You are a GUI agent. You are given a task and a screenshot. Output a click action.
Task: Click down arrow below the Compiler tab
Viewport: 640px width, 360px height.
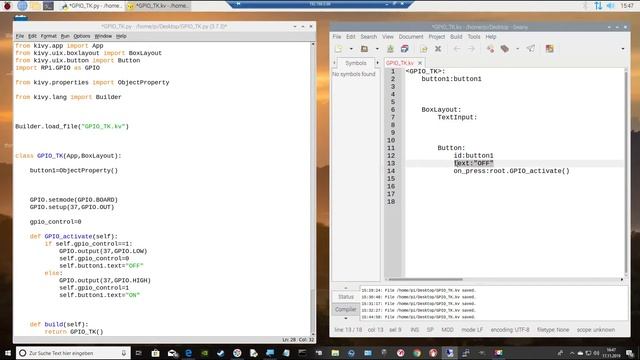pyautogui.click(x=346, y=318)
